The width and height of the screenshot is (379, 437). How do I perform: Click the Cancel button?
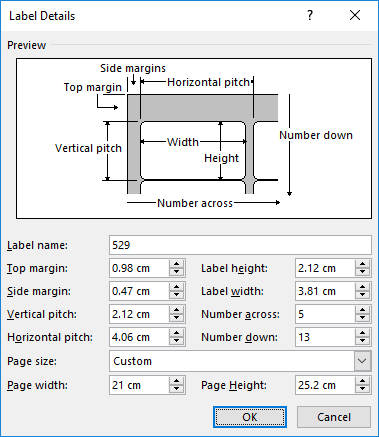click(x=334, y=417)
